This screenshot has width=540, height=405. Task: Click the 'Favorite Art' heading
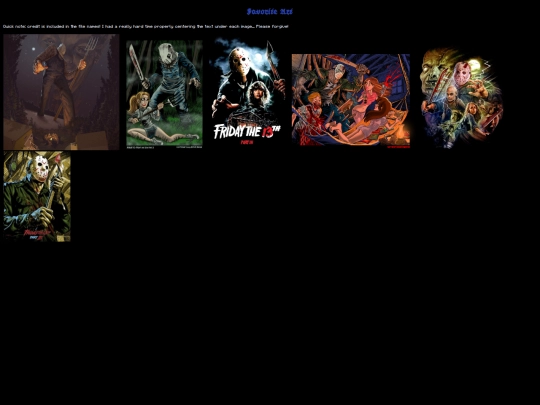270,12
